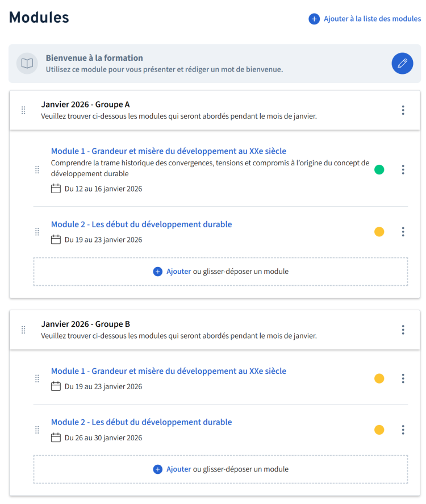The image size is (426, 504).
Task: Open the three-dot menu for Janvier 2026 - Groupe B
Action: click(x=403, y=330)
